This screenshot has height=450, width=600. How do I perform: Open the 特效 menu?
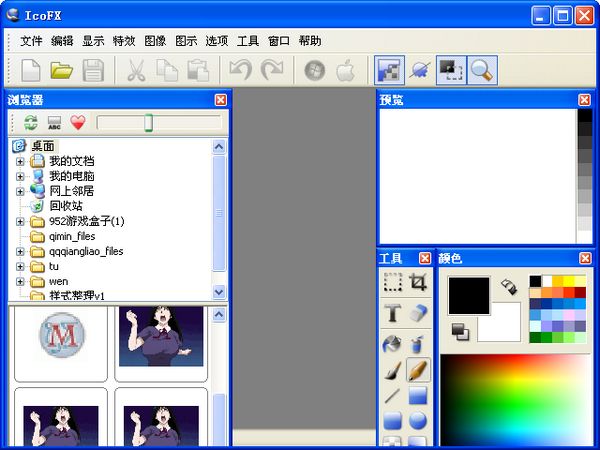pyautogui.click(x=124, y=41)
